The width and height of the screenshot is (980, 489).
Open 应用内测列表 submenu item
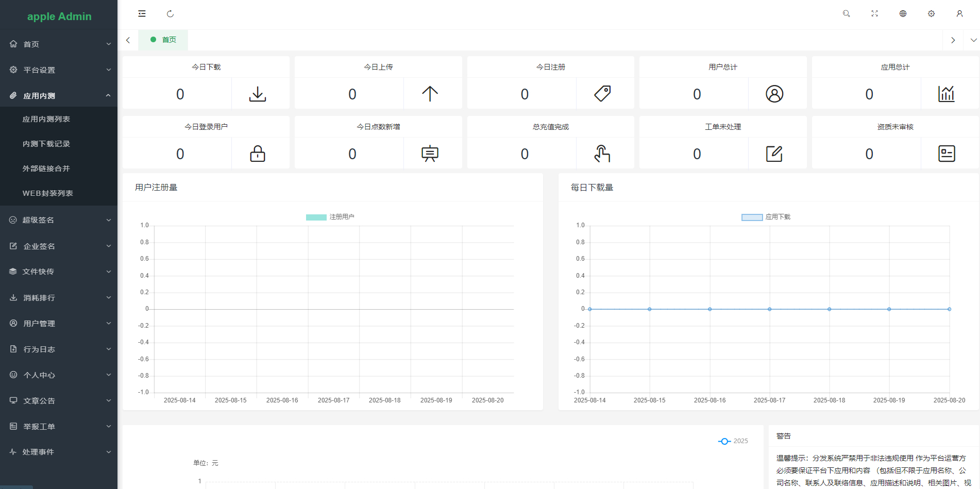46,119
